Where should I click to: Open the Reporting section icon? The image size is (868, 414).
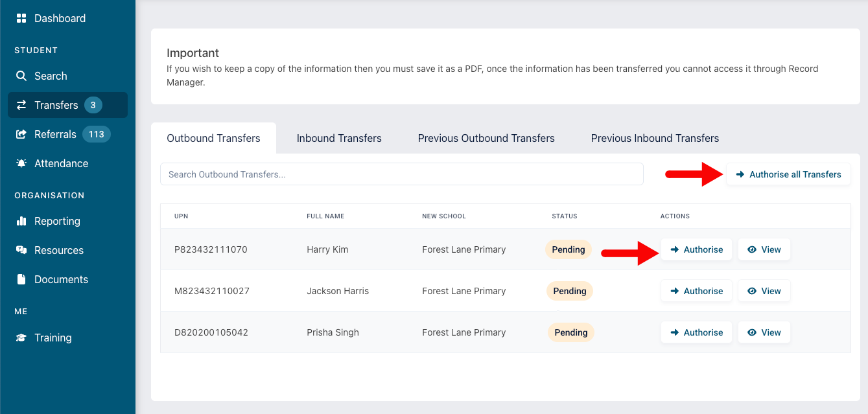point(21,221)
